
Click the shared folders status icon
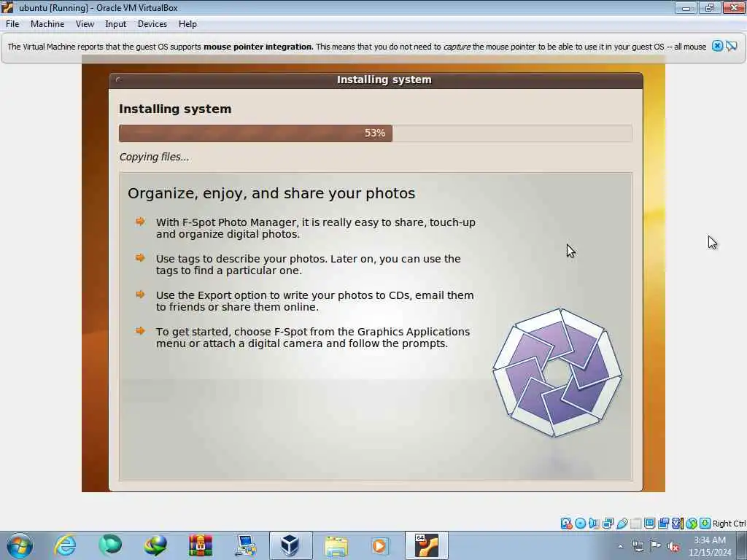[x=636, y=524]
